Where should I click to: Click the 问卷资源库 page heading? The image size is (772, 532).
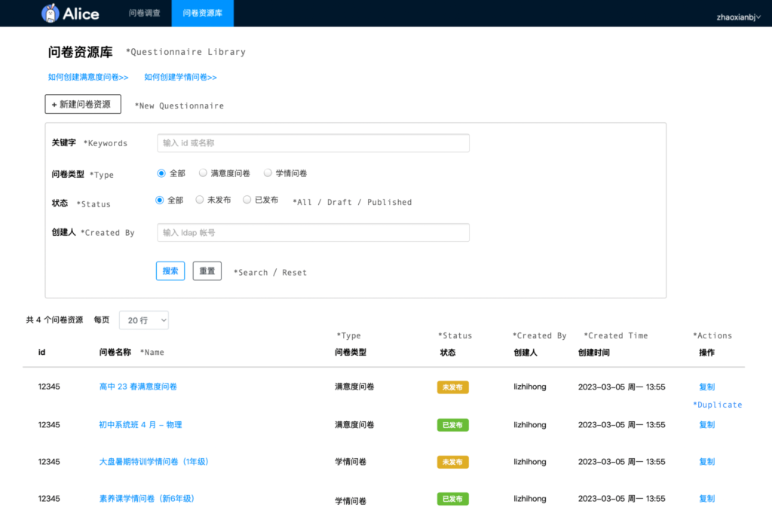[80, 52]
